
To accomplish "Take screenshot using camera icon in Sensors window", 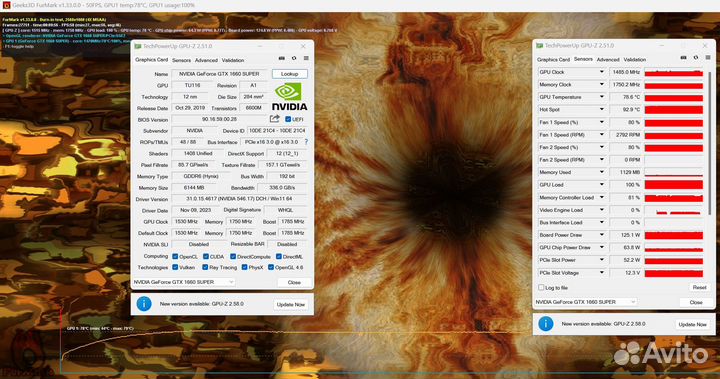I will (x=683, y=58).
